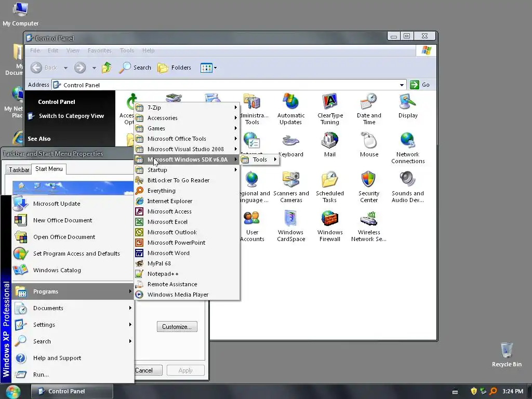Expand the Startup submenu
532x399 pixels.
(187, 170)
